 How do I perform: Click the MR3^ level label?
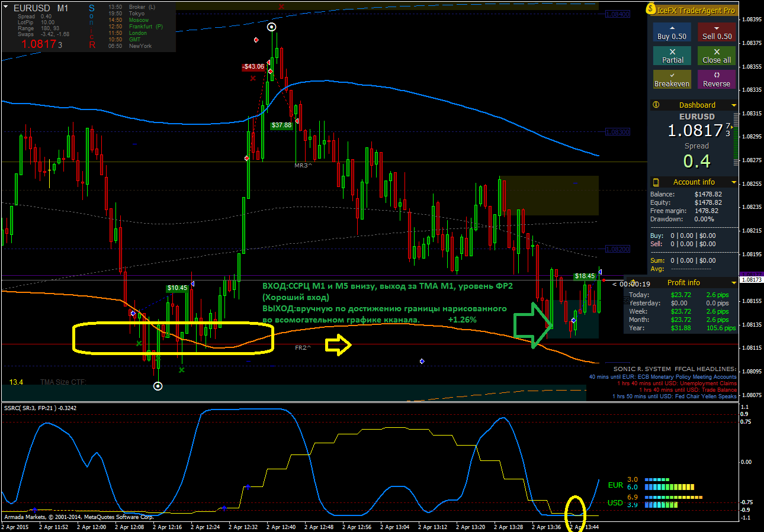[x=303, y=166]
